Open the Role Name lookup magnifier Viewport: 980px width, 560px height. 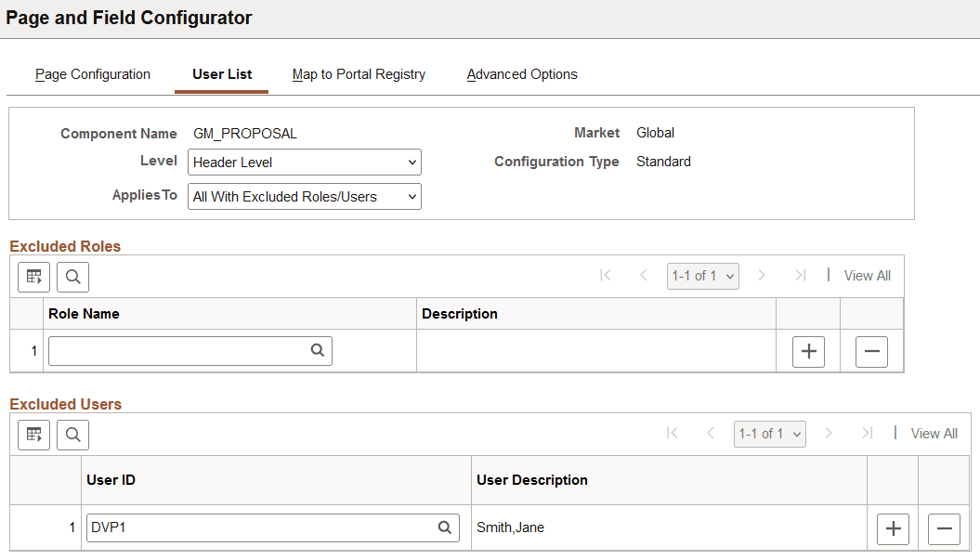317,350
